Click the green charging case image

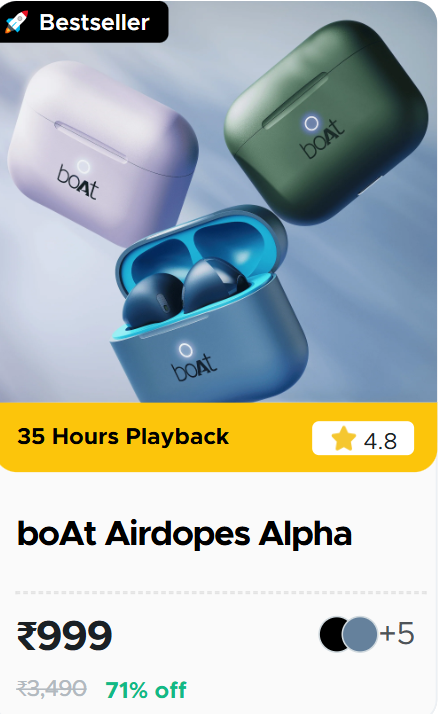coord(326,123)
